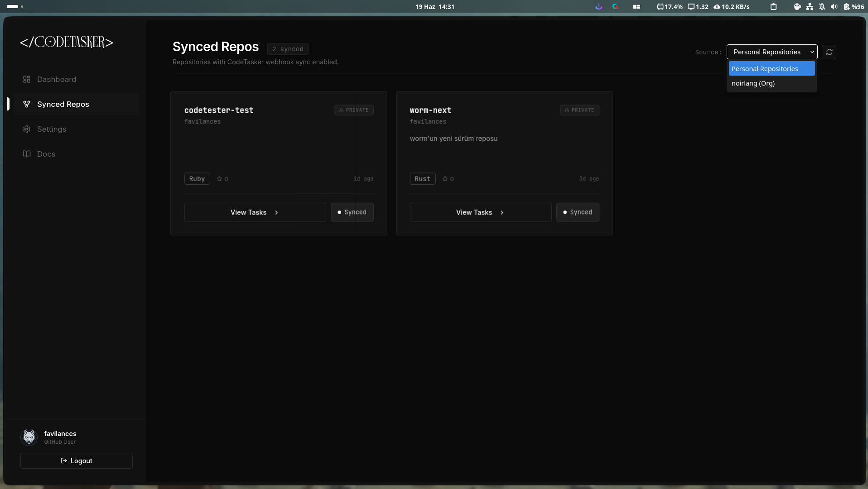Click the Synced Repos heading
The height and width of the screenshot is (489, 868).
point(216,47)
